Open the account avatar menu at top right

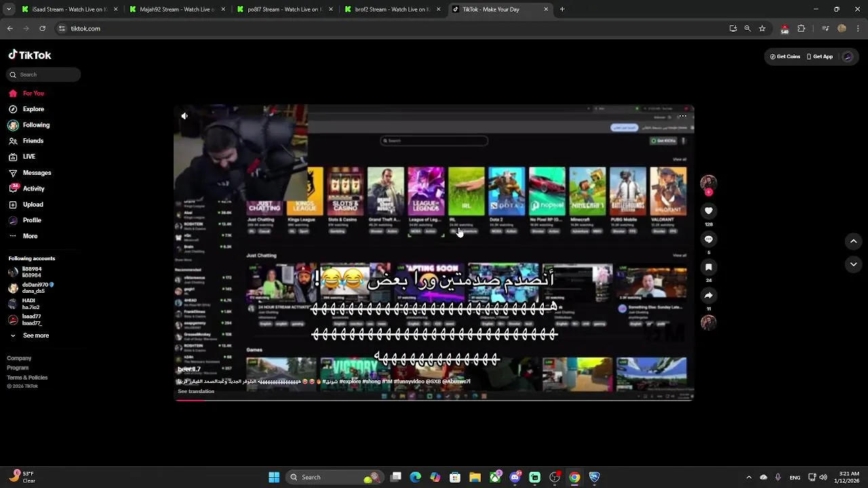pyautogui.click(x=848, y=57)
